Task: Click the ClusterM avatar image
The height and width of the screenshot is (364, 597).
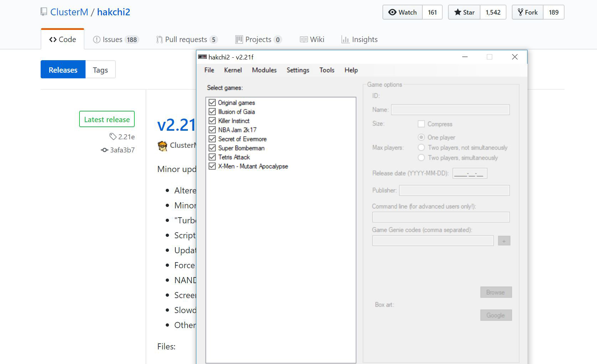Action: point(163,146)
